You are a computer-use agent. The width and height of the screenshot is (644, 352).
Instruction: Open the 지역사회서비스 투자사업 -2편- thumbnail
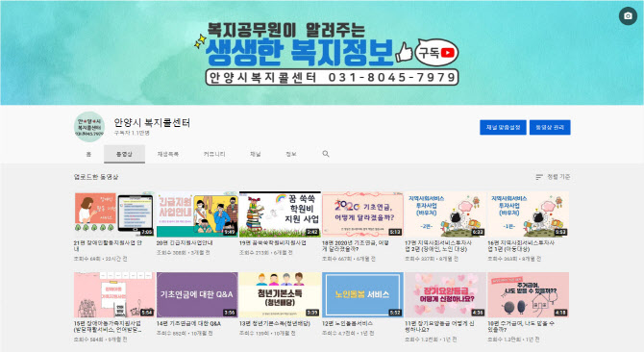point(446,214)
